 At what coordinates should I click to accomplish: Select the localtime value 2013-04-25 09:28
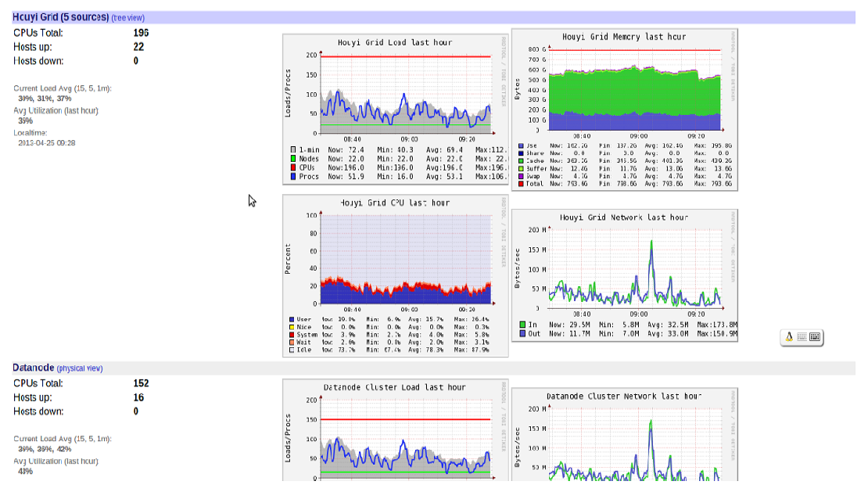(46, 143)
